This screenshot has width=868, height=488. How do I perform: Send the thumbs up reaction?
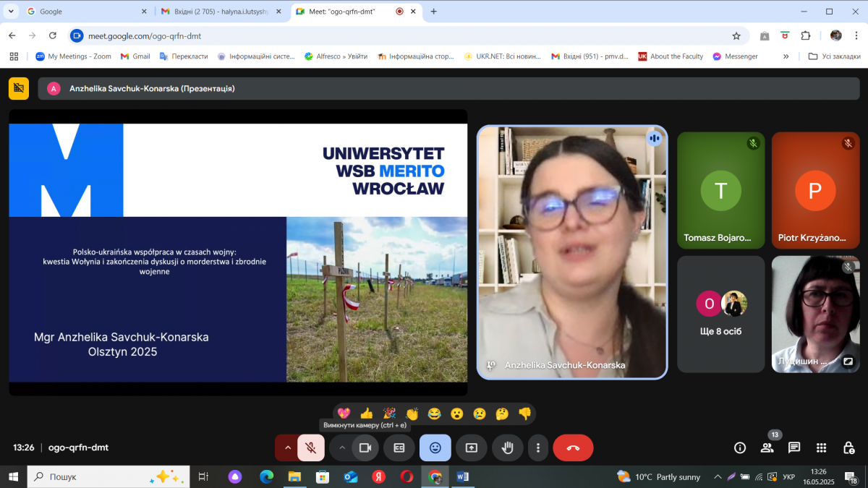pos(367,414)
